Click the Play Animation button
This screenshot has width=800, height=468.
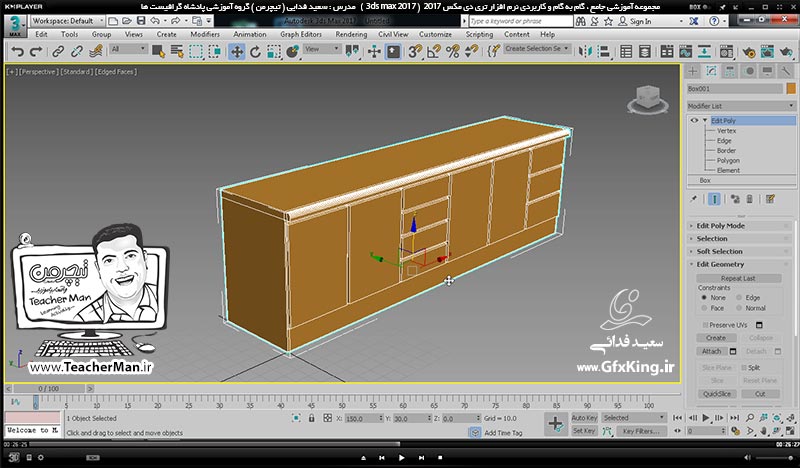(706, 417)
